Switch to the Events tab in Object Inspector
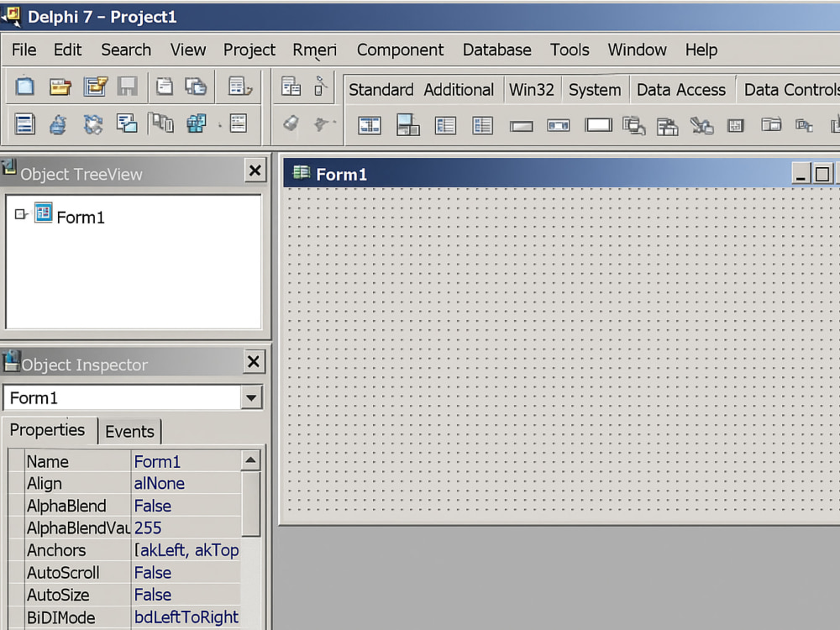Image resolution: width=840 pixels, height=630 pixels. tap(129, 431)
